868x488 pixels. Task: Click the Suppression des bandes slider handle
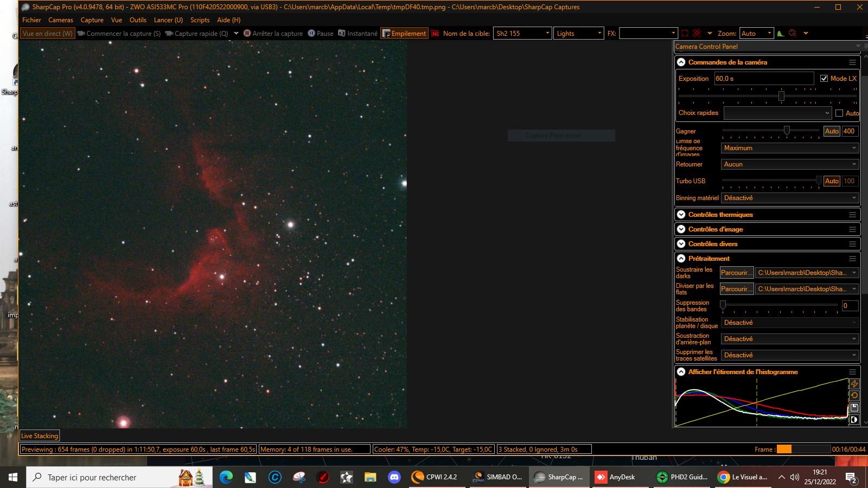pyautogui.click(x=723, y=305)
